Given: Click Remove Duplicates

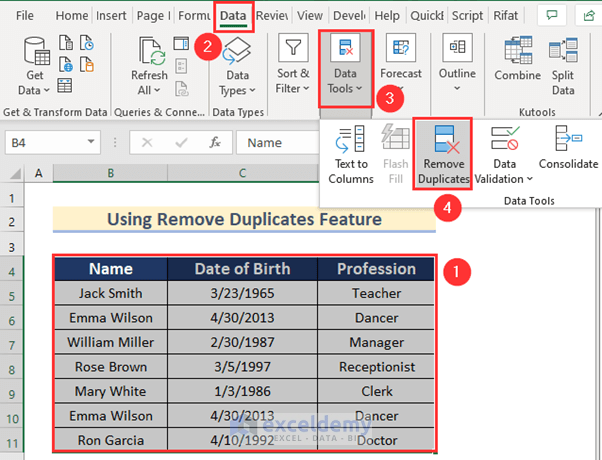Looking at the screenshot, I should click(443, 154).
